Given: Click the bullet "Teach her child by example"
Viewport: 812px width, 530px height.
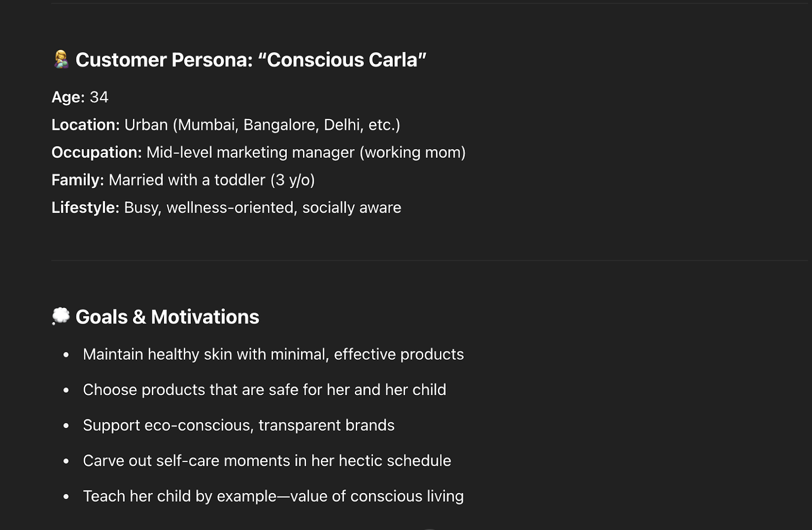Looking at the screenshot, I should 273,496.
